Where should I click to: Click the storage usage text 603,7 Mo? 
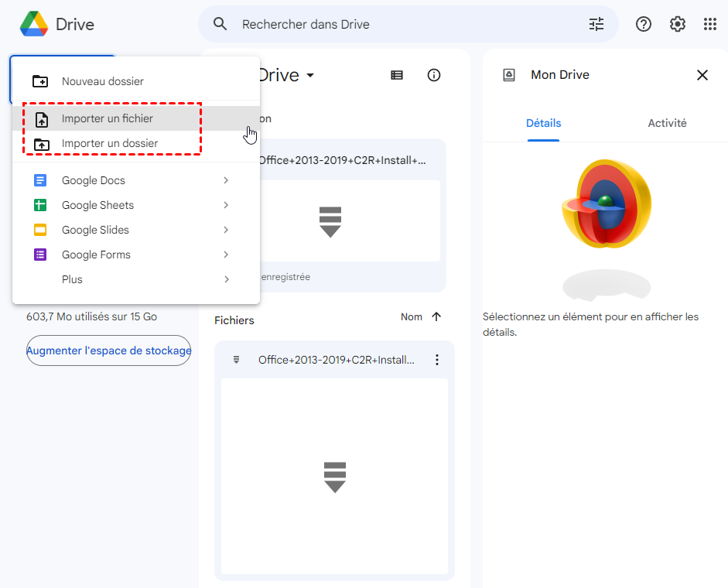coord(91,316)
